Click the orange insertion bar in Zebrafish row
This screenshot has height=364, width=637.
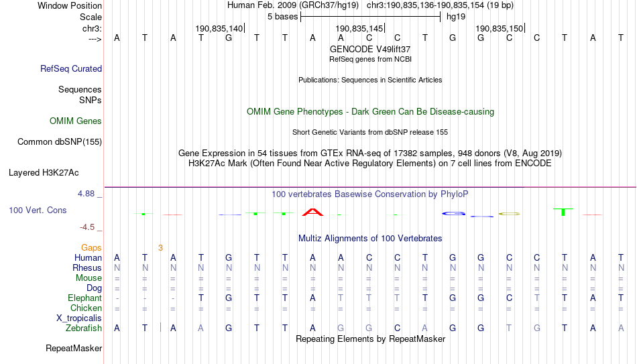160,327
